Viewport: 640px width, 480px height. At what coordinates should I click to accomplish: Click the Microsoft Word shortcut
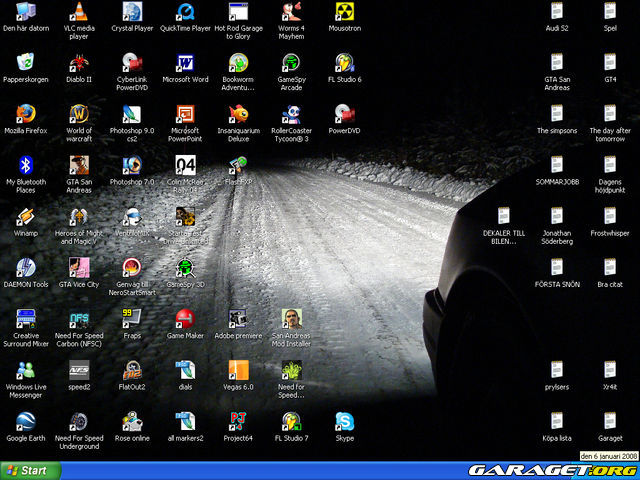tap(185, 63)
